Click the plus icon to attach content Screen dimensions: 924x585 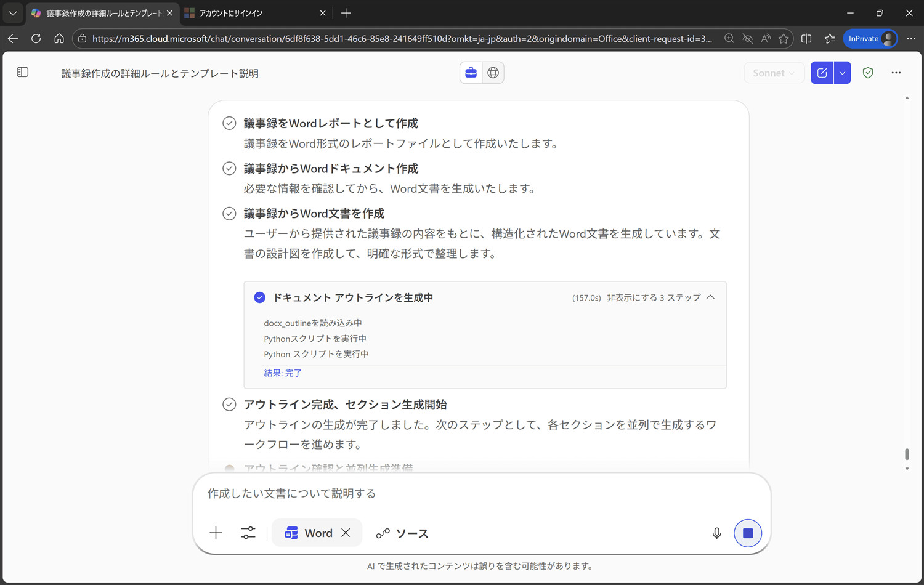pyautogui.click(x=216, y=533)
